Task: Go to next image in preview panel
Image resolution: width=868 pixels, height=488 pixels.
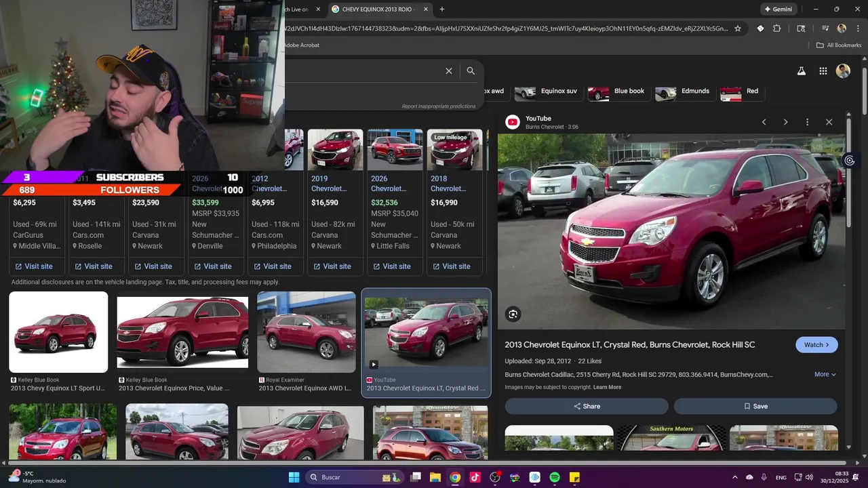Action: click(785, 122)
